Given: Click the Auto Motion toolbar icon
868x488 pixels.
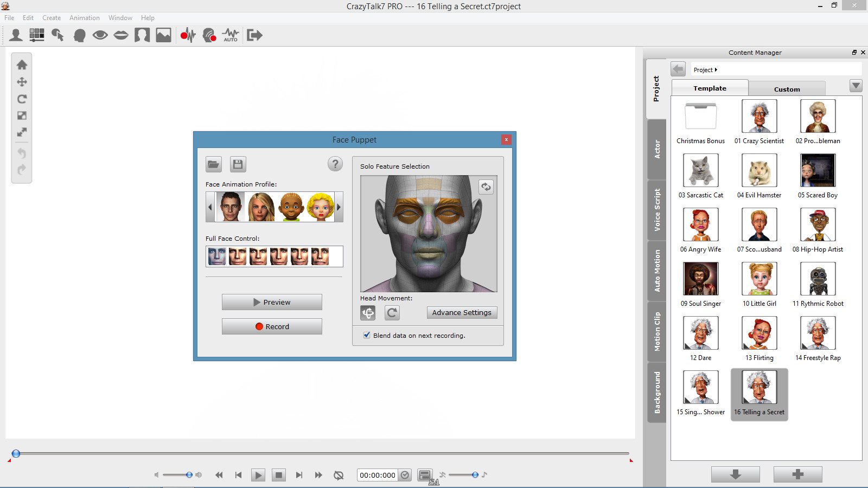Looking at the screenshot, I should click(x=231, y=35).
